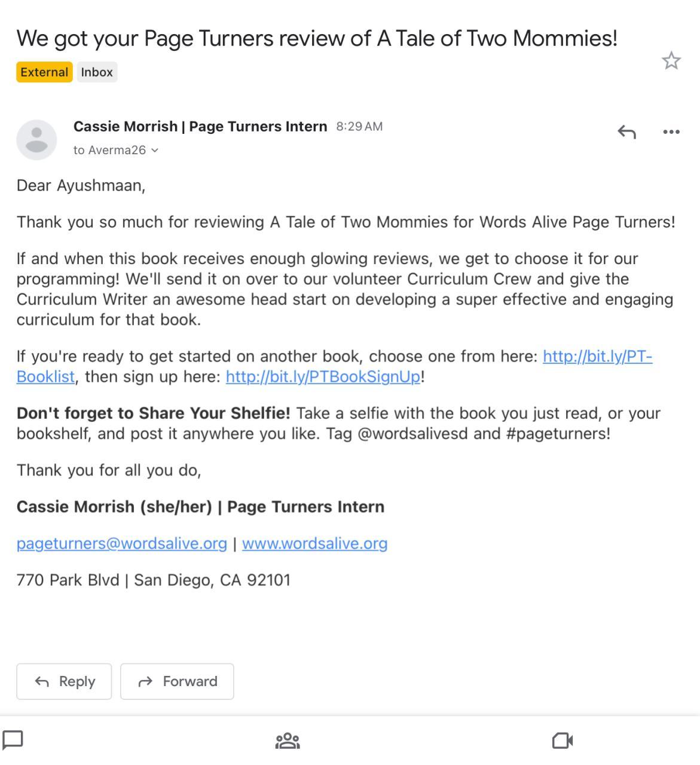Viewport: 700px width, 765px height.
Task: Star this email conversation
Action: click(x=671, y=60)
